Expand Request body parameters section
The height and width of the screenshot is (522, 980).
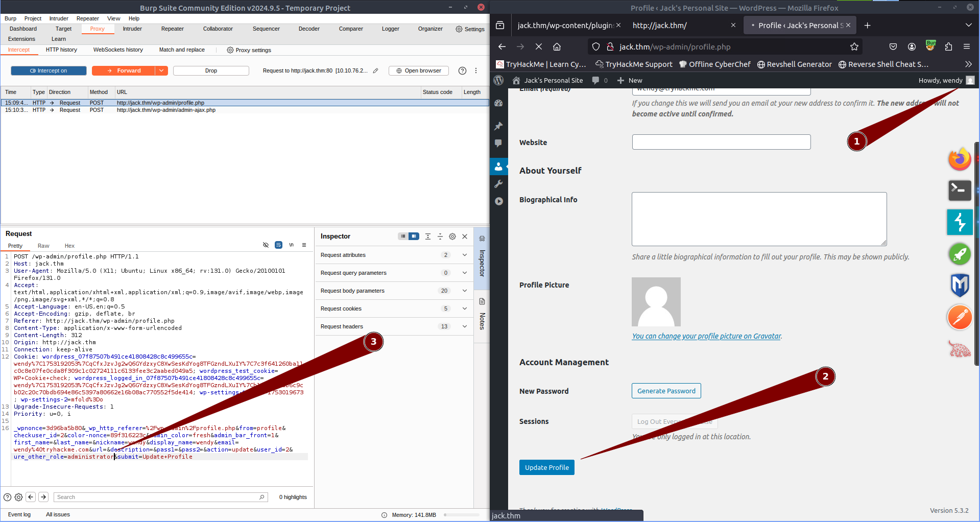[394, 291]
